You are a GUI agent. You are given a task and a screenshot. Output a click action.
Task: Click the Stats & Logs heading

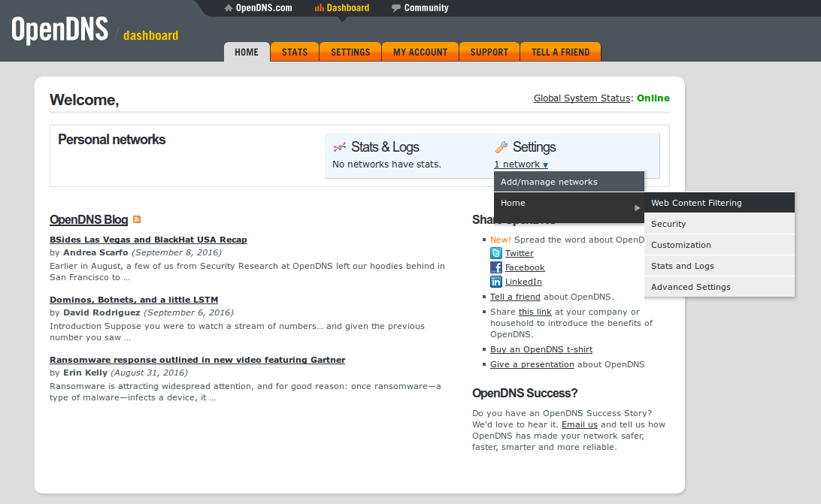pos(385,147)
